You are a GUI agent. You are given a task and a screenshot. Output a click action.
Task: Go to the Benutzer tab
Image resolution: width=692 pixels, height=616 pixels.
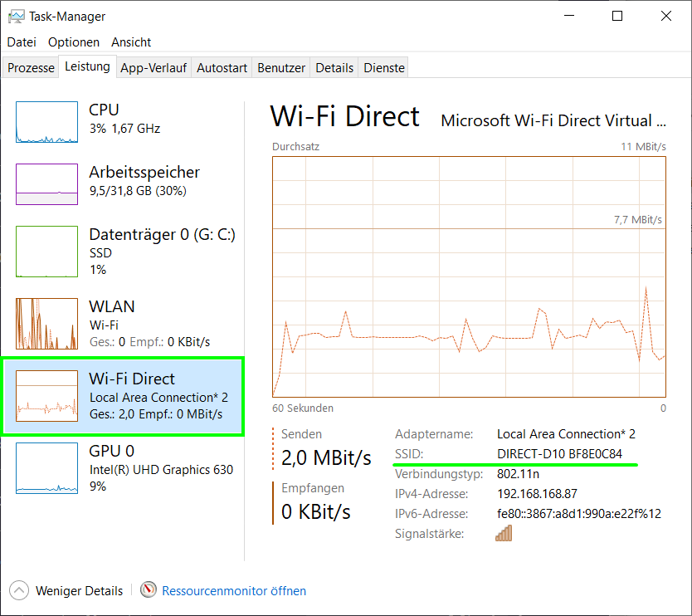click(x=281, y=67)
